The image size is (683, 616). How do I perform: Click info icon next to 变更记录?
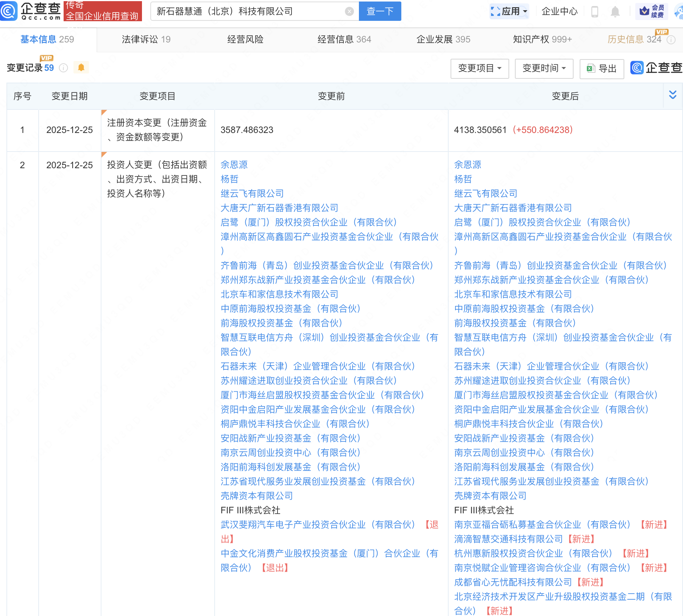tap(64, 68)
